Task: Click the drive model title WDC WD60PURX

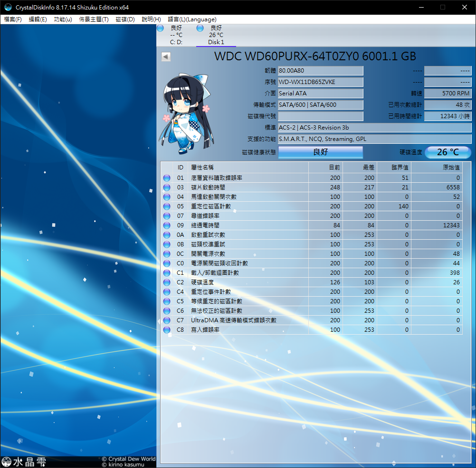Action: (x=315, y=56)
